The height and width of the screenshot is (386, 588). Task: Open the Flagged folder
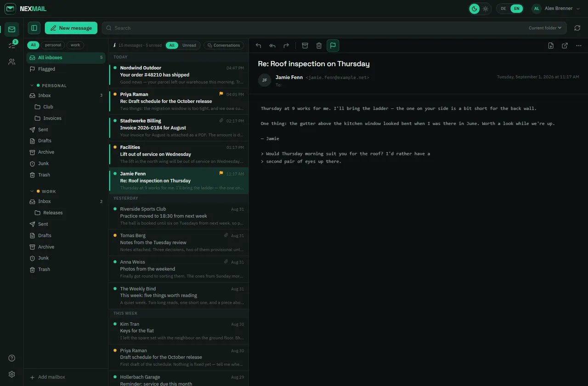tap(66, 69)
